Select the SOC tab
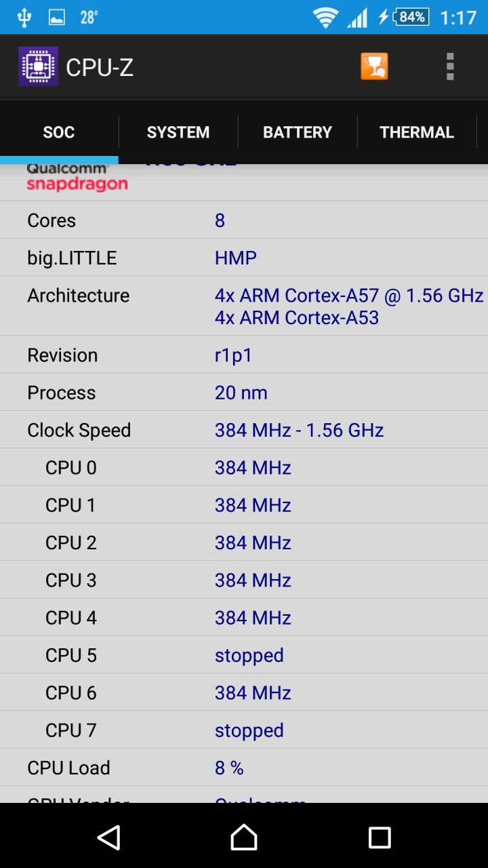This screenshot has height=868, width=488. click(59, 132)
